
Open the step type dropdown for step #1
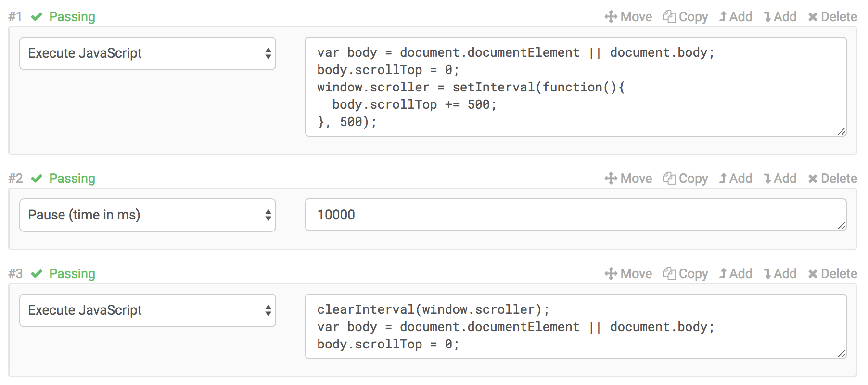tap(147, 53)
